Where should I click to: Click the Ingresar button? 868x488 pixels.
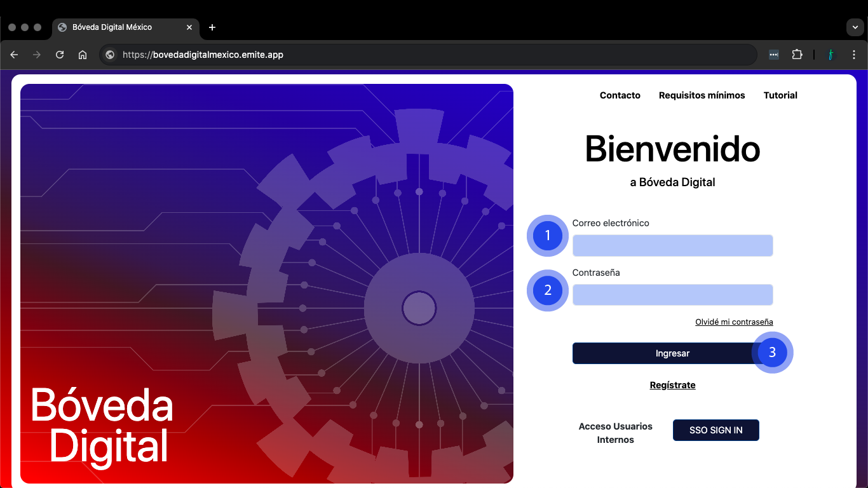point(673,353)
